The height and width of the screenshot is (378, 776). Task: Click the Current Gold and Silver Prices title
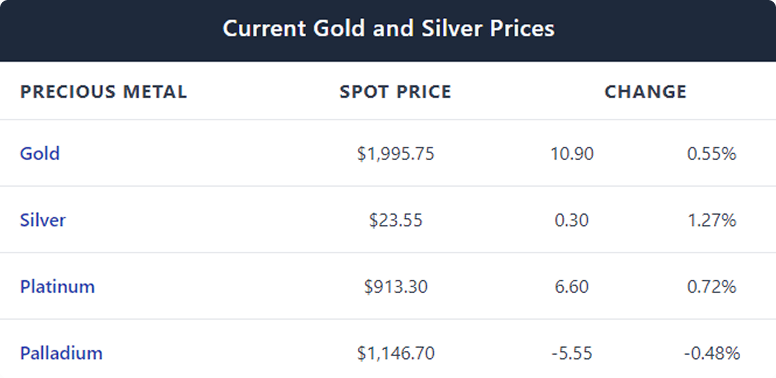tap(388, 28)
